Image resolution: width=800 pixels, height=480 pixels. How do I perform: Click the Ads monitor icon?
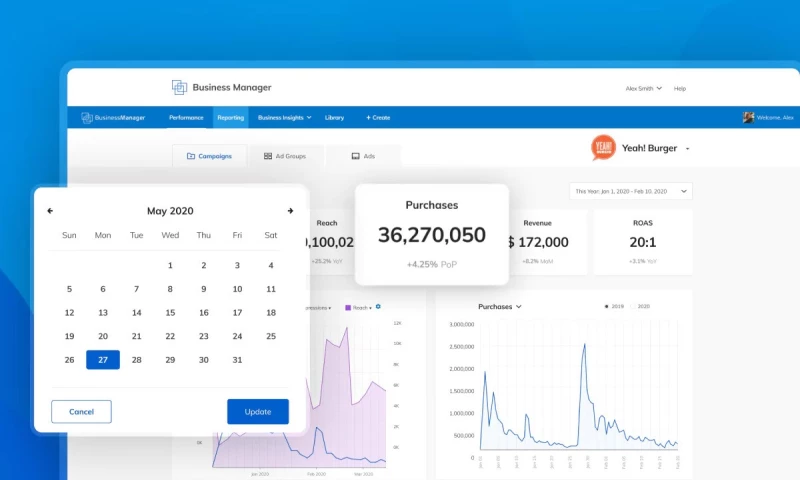(x=356, y=156)
